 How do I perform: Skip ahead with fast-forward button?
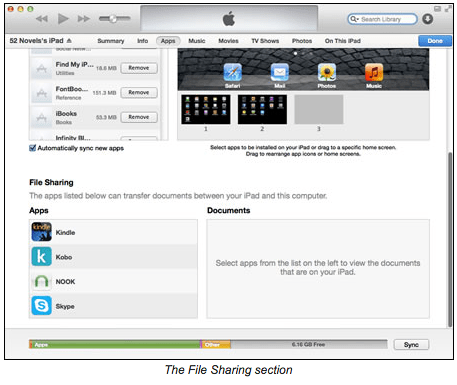[x=84, y=19]
